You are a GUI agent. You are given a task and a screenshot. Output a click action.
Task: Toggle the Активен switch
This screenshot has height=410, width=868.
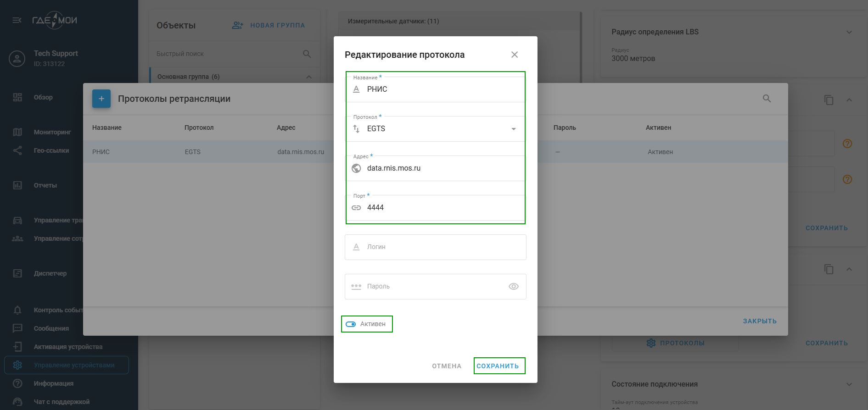click(x=351, y=324)
